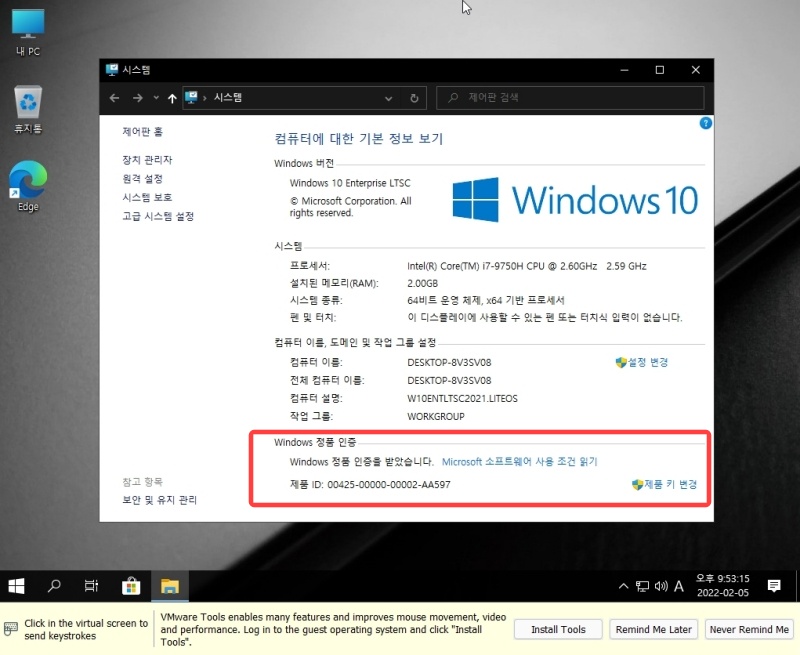Screen dimensions: 800x655
Task: Open recent locations dropdown chevron
Action: [x=156, y=98]
